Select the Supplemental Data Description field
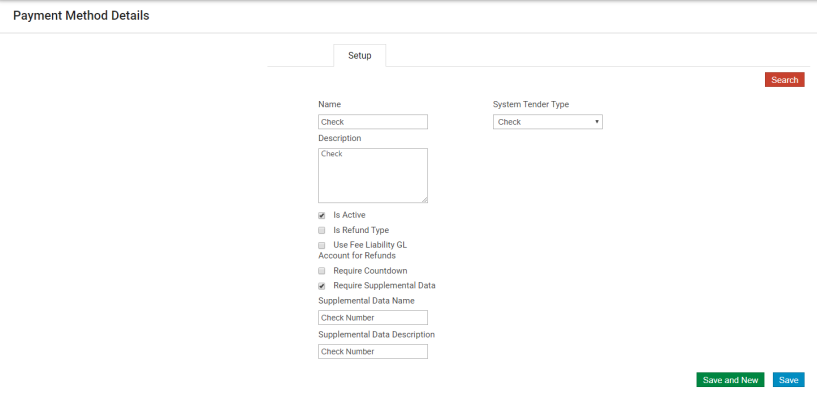The height and width of the screenshot is (400, 817). 372,352
